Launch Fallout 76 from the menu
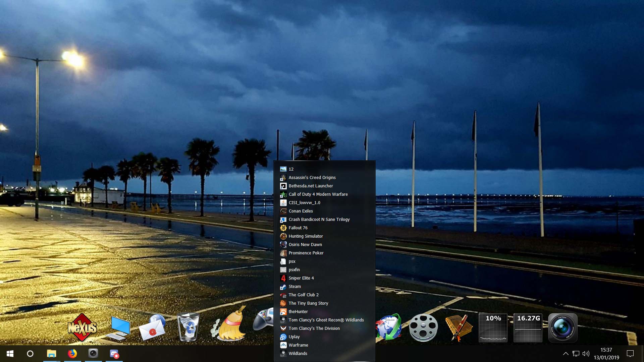Screen dimensions: 644x362 [x=298, y=228]
